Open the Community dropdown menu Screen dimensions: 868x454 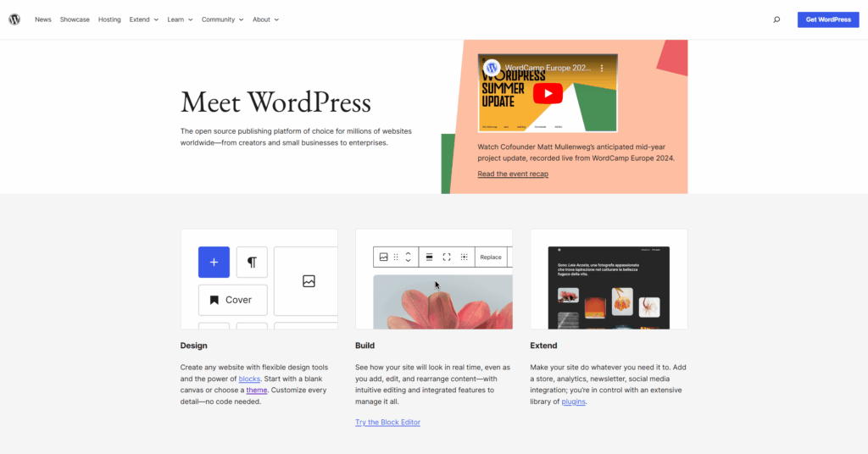[x=222, y=19]
